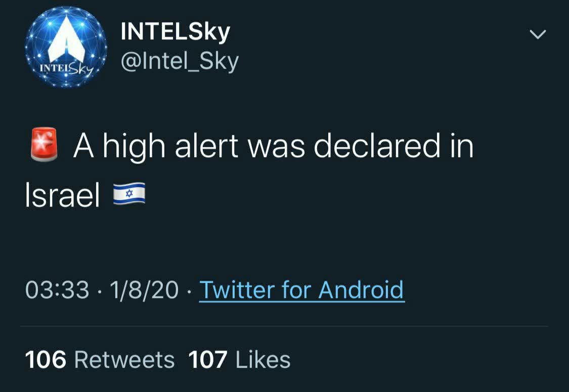This screenshot has height=392, width=569.
Task: Select the number 107 beside Likes
Action: click(208, 360)
